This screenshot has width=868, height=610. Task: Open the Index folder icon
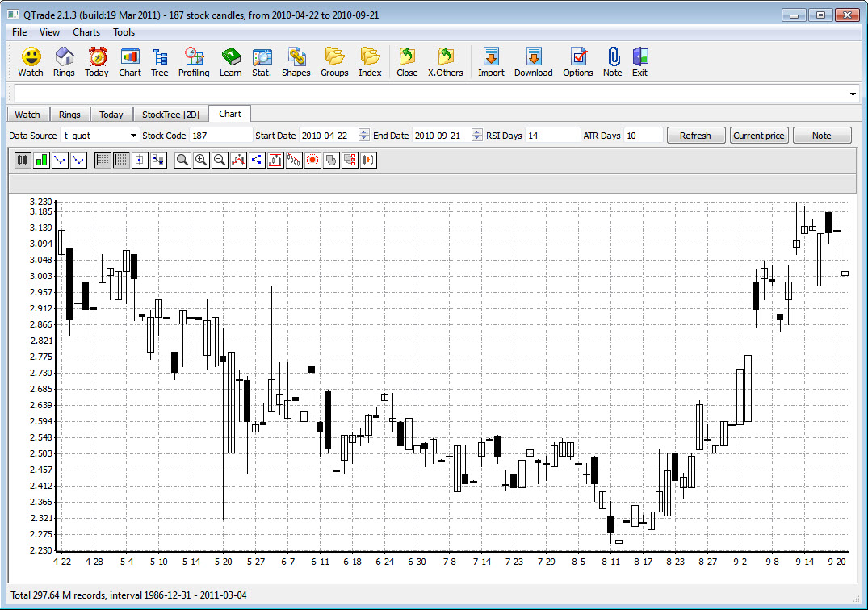(370, 61)
